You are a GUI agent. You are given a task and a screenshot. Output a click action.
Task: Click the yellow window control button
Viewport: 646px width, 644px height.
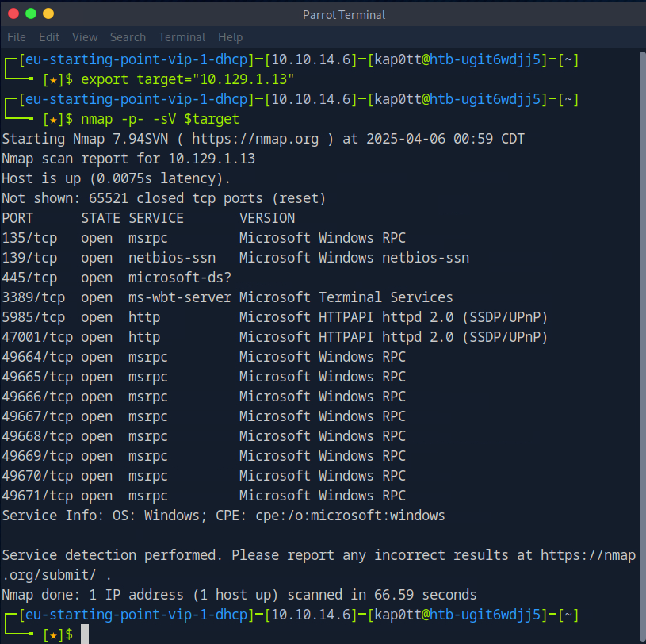pyautogui.click(x=48, y=13)
